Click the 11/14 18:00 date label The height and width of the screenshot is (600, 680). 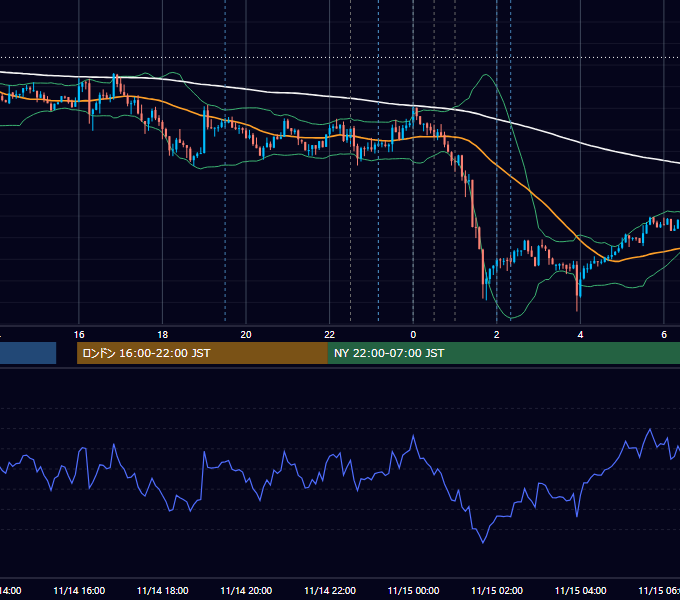tap(163, 590)
